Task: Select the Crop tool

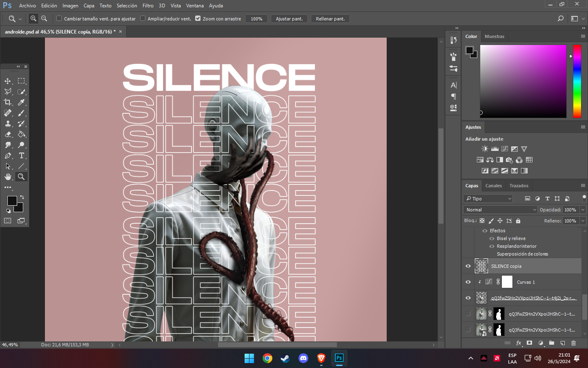Action: 8,102
